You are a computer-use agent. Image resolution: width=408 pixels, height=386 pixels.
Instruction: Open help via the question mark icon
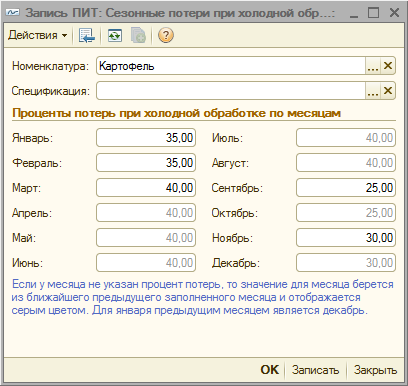pyautogui.click(x=166, y=35)
